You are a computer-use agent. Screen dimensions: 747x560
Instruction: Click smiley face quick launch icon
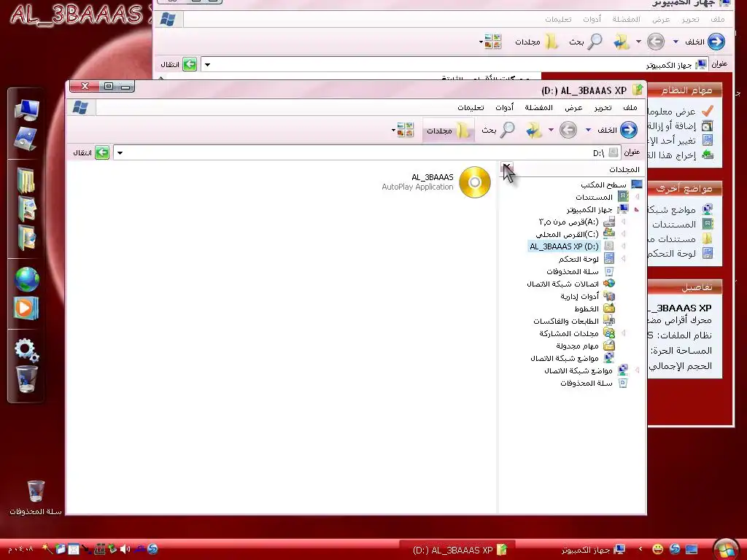point(657,550)
